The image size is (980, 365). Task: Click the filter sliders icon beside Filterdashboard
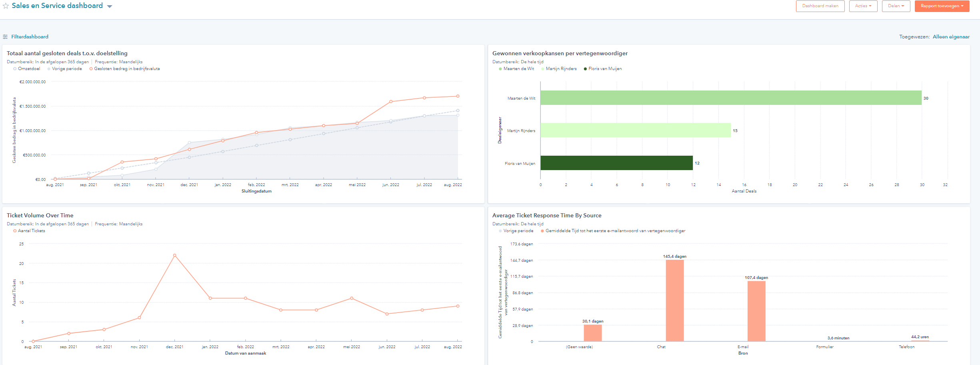tap(5, 36)
